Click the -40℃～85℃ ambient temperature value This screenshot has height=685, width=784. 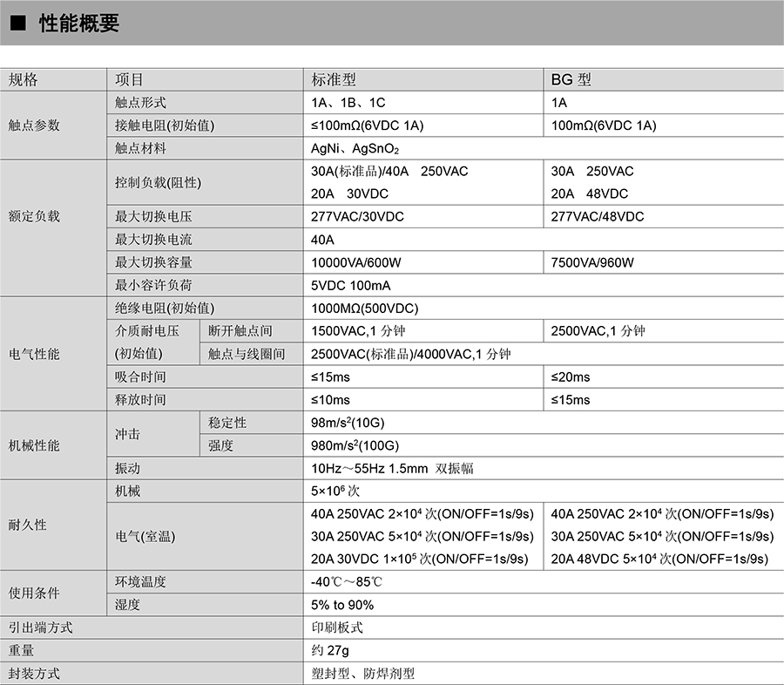[348, 582]
